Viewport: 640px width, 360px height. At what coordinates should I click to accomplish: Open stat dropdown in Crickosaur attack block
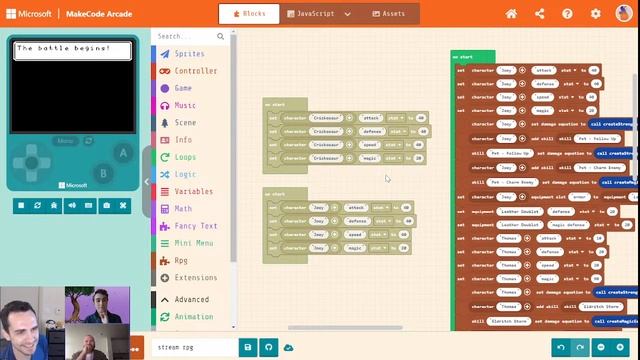(396, 118)
